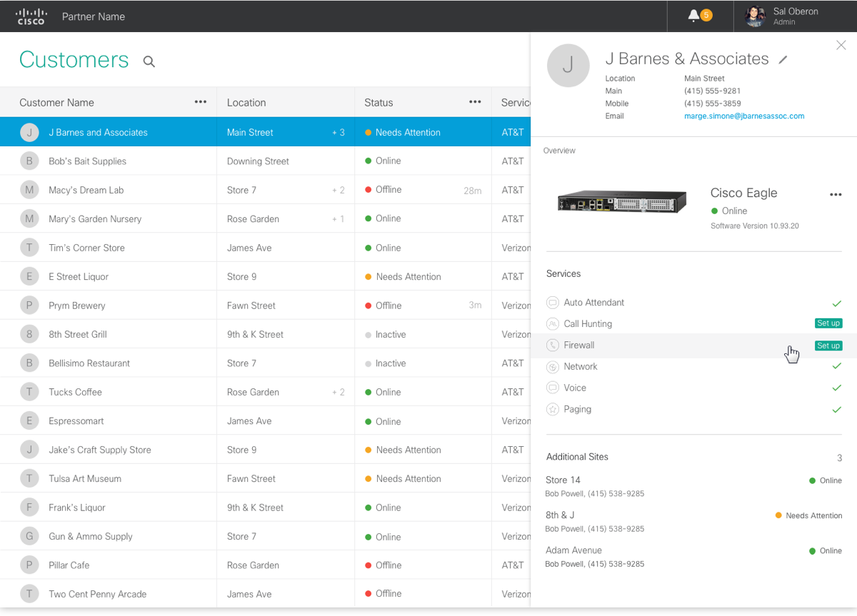Click the Network service checkmark
Image resolution: width=857 pixels, height=616 pixels.
coord(837,366)
